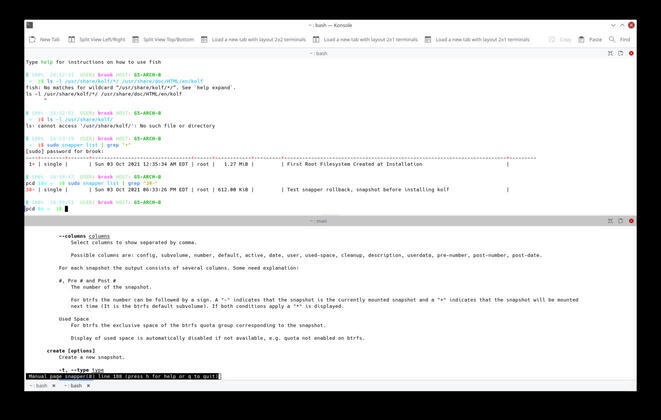
Task: Click the '#, Pre # and Post #' heading
Action: click(87, 281)
